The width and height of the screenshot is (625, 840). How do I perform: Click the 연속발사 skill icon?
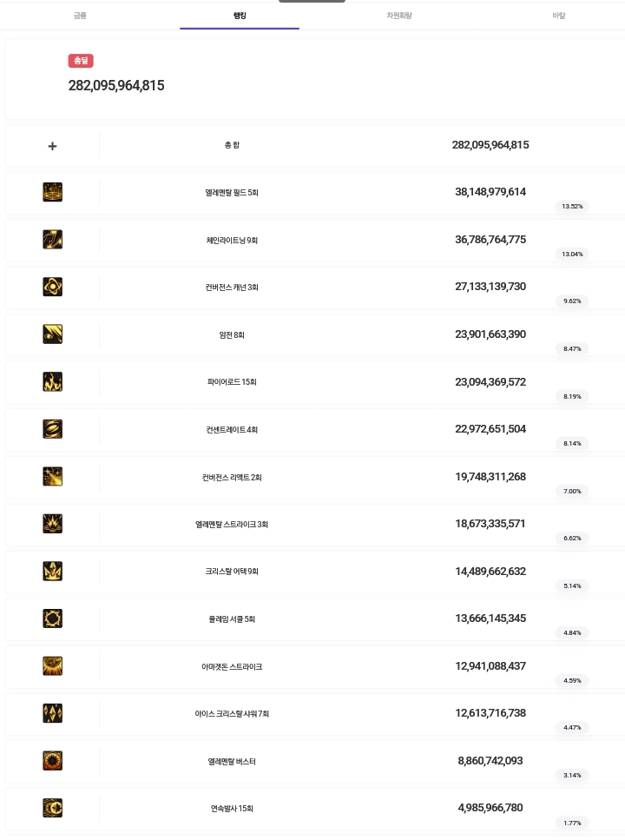pyautogui.click(x=52, y=808)
